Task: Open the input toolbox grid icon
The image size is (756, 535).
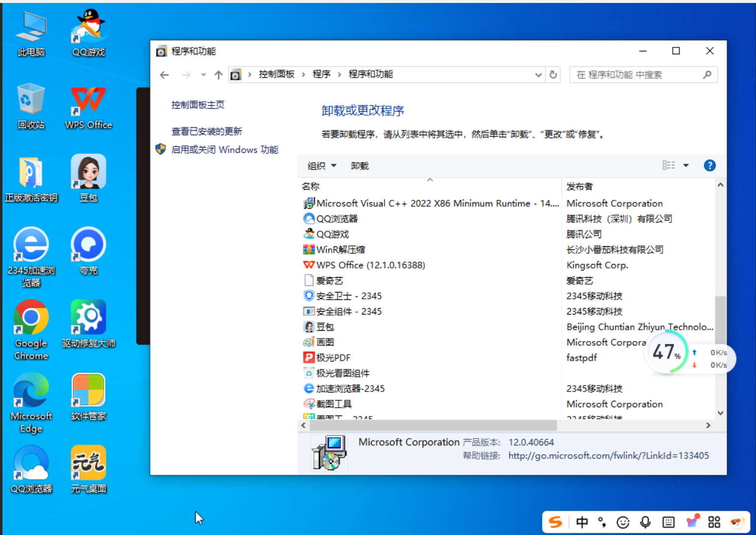Action: (714, 522)
